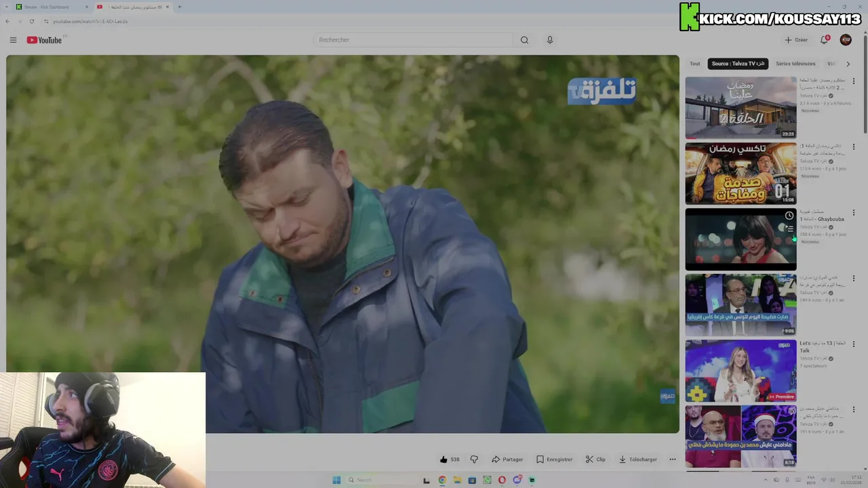Open options menu for the 6:18 video
This screenshot has width=868, height=488.
coord(854,410)
